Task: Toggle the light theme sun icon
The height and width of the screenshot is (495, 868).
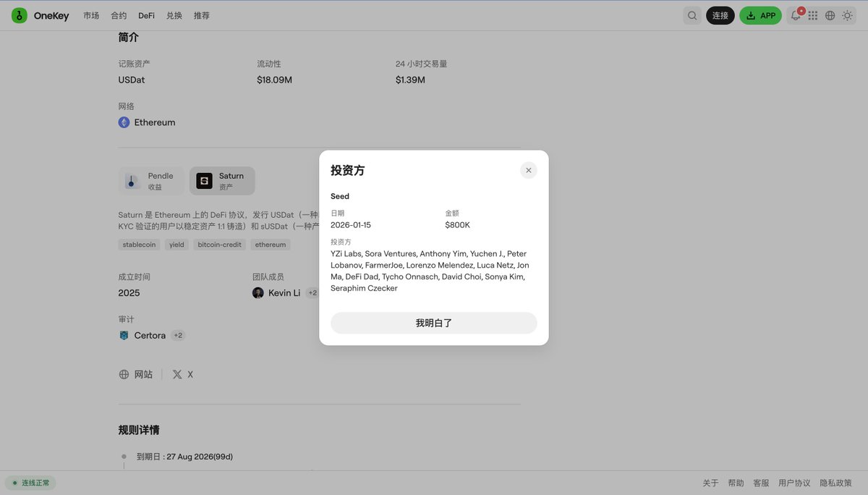Action: point(847,15)
